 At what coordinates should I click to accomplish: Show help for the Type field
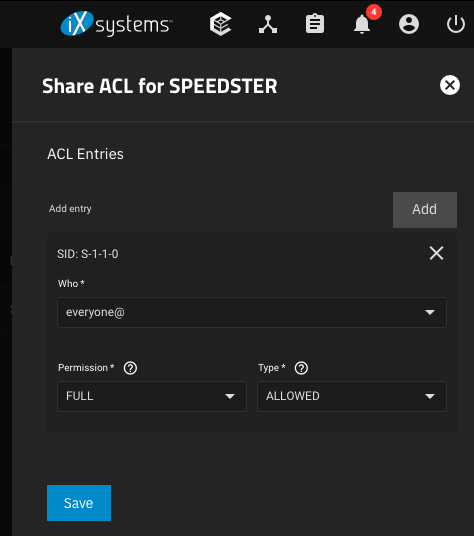coord(301,368)
